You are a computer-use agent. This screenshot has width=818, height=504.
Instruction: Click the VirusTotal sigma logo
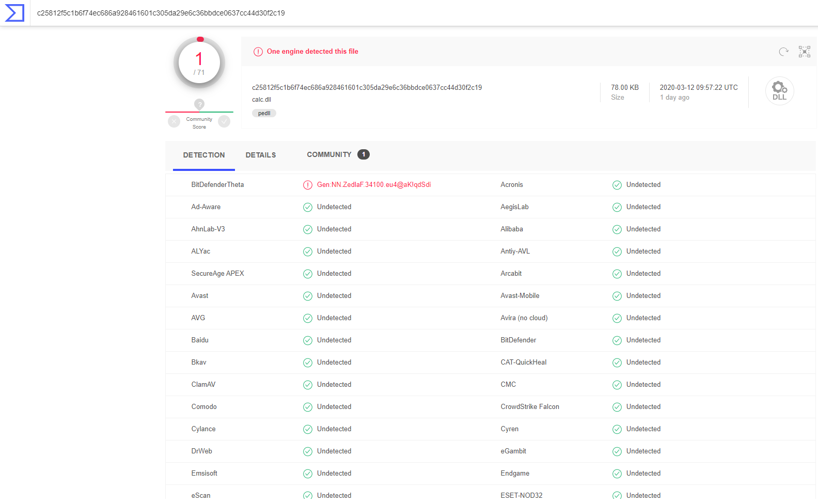[x=14, y=13]
